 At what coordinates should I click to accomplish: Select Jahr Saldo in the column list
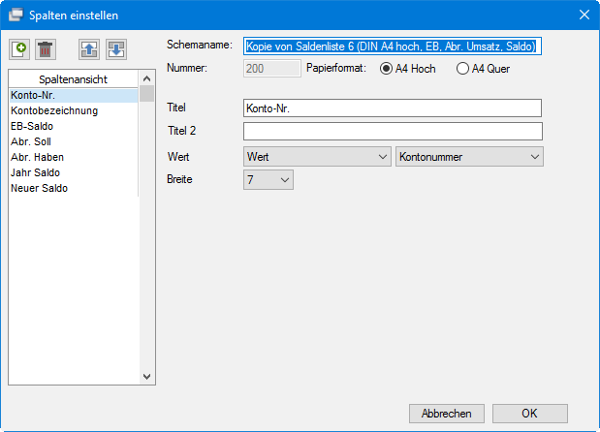pos(73,173)
